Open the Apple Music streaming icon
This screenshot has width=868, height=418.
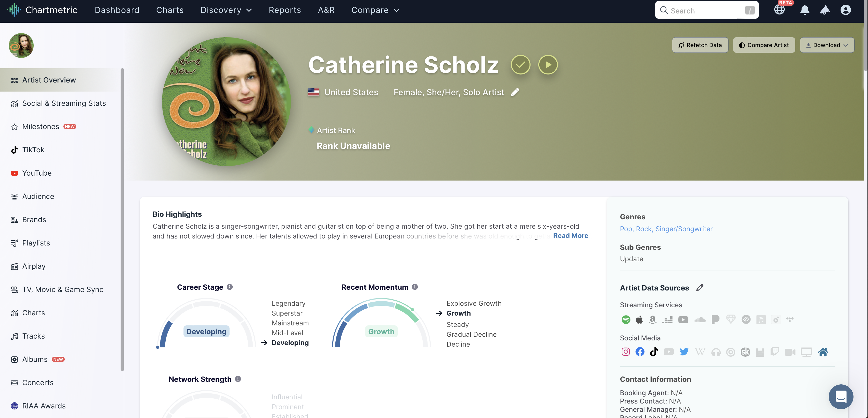639,319
